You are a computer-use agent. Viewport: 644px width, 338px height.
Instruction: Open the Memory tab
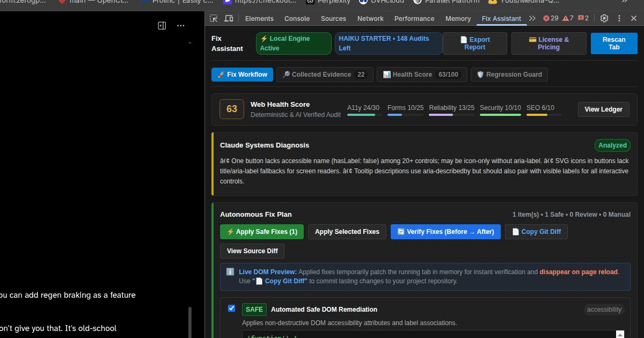pos(458,18)
